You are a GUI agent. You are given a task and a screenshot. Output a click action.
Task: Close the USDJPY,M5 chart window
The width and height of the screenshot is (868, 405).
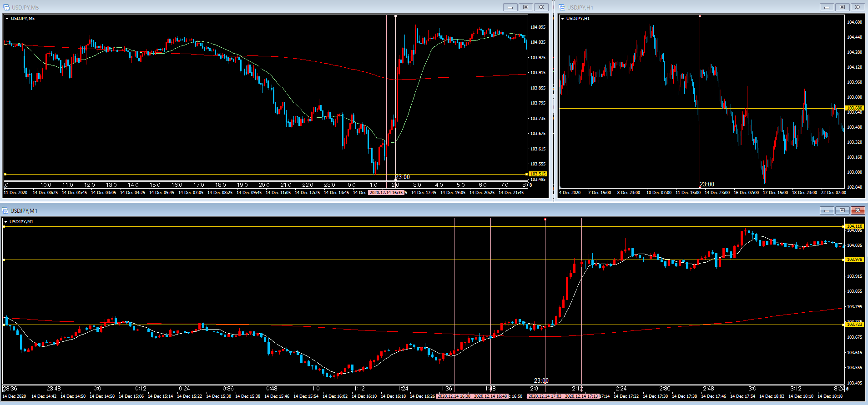click(x=541, y=7)
